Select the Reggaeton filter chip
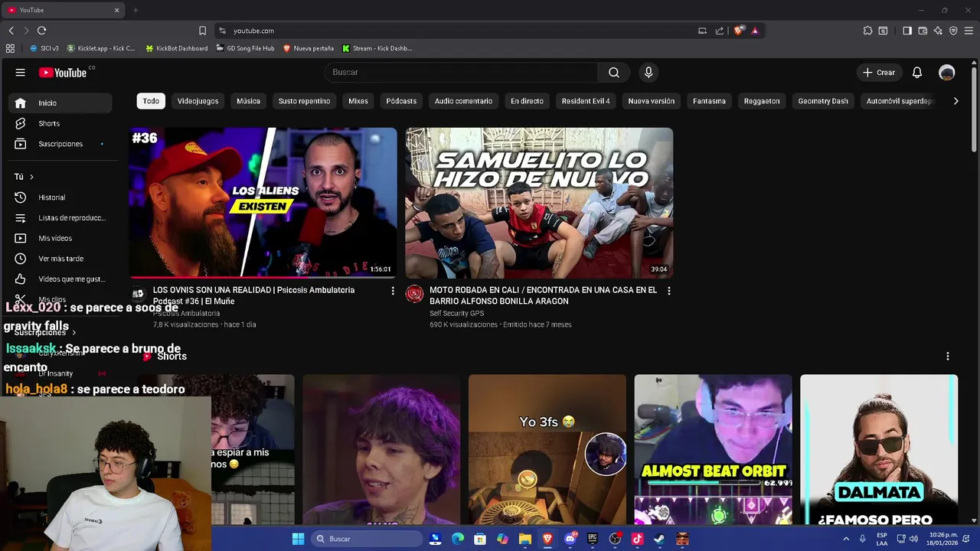This screenshot has height=551, width=980. pyautogui.click(x=762, y=101)
